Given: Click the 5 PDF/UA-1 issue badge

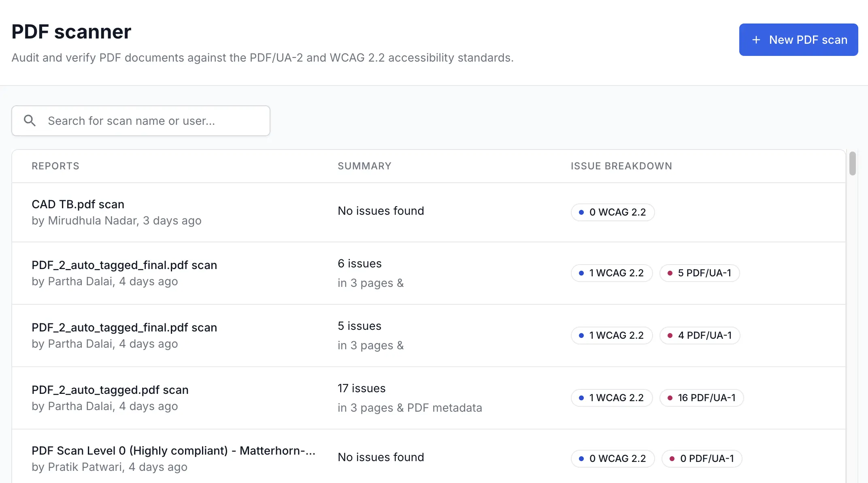Looking at the screenshot, I should point(700,273).
